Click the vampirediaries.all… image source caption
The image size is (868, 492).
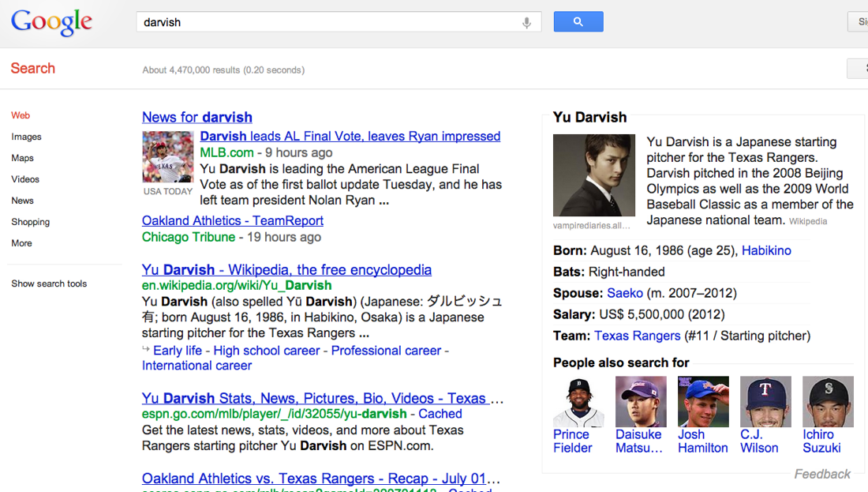point(591,226)
